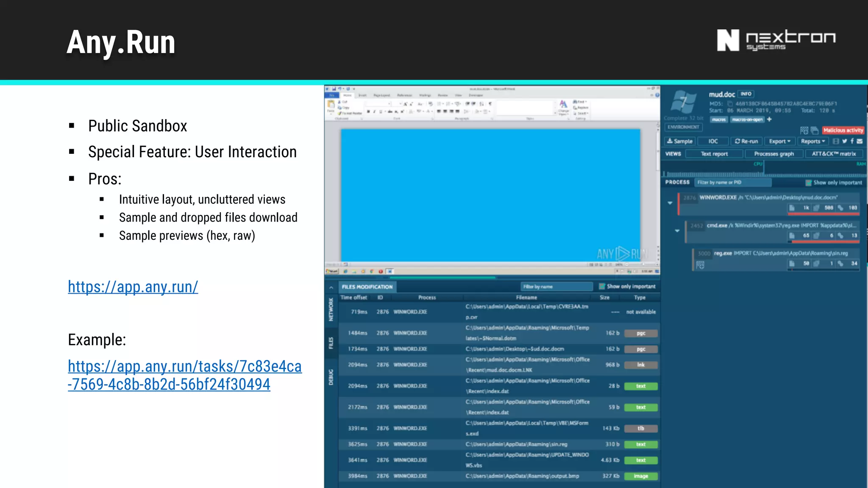The image size is (868, 488).
Task: Click the text badge on sin.reg row
Action: click(x=641, y=444)
